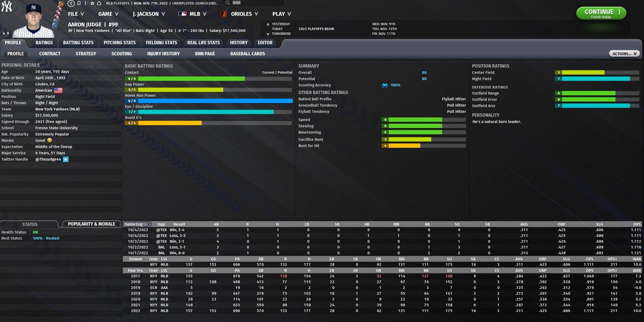Viewport: 644px width, 322px height.
Task: Open the Twitter bird icon link
Action: (x=66, y=159)
